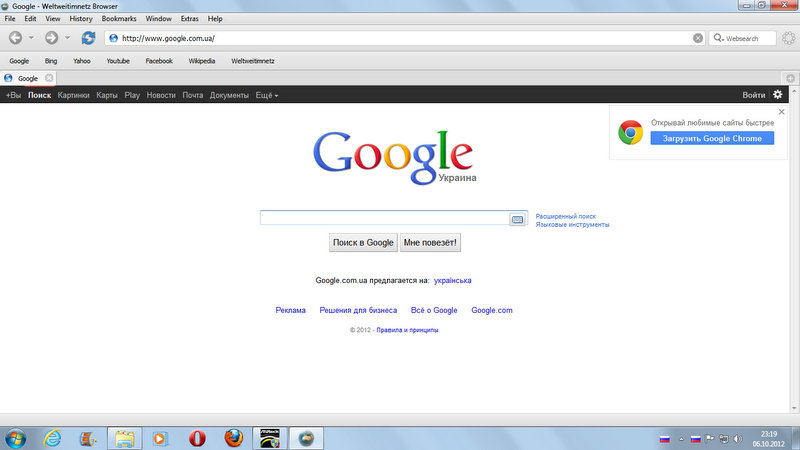Open the Help menu
Viewport: 800px width, 450px height.
coord(215,19)
